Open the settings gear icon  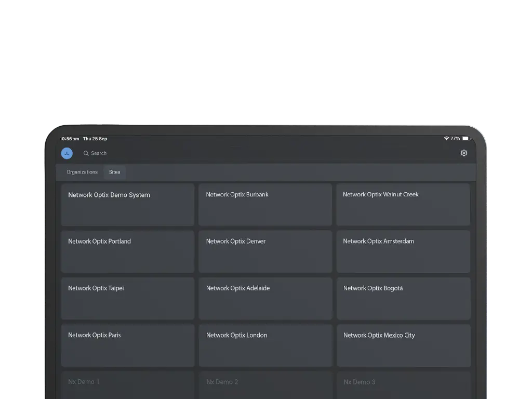[x=464, y=153]
